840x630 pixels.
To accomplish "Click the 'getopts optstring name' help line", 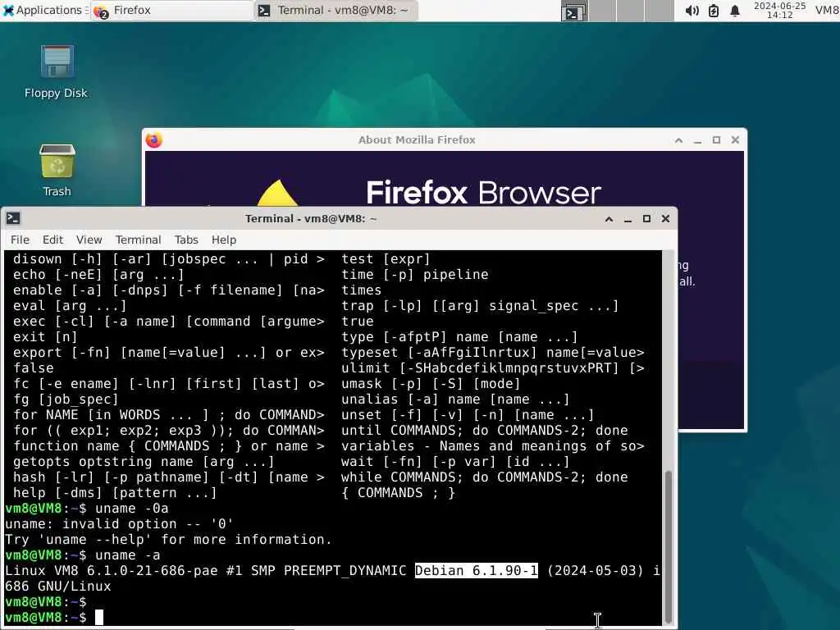I will tap(144, 461).
